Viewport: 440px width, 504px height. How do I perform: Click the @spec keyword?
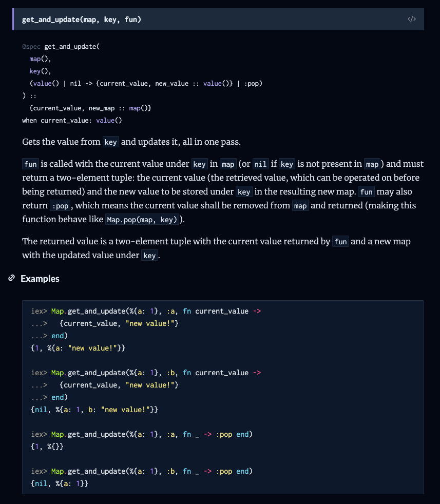[x=31, y=47]
